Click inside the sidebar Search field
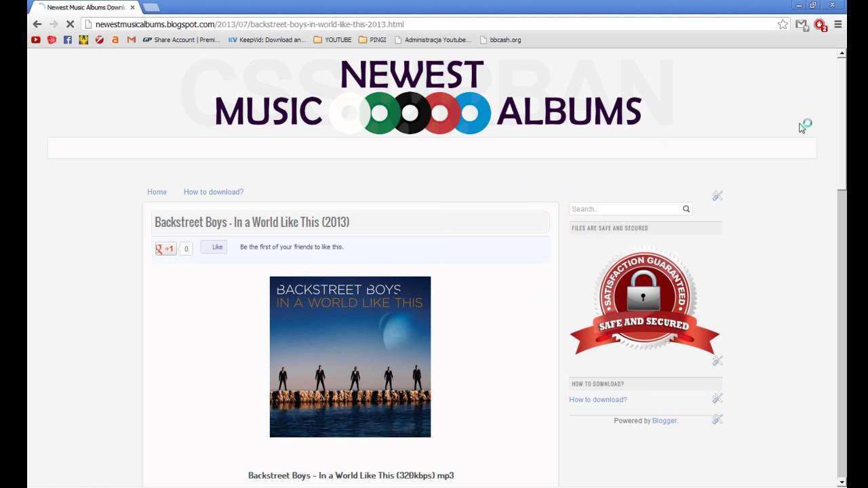 [x=625, y=209]
